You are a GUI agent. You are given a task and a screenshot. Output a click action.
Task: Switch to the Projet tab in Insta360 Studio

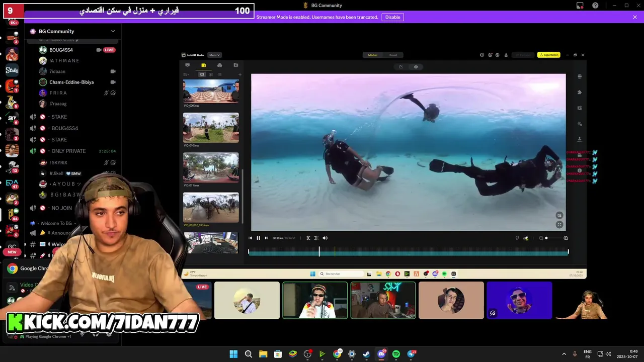tap(393, 55)
